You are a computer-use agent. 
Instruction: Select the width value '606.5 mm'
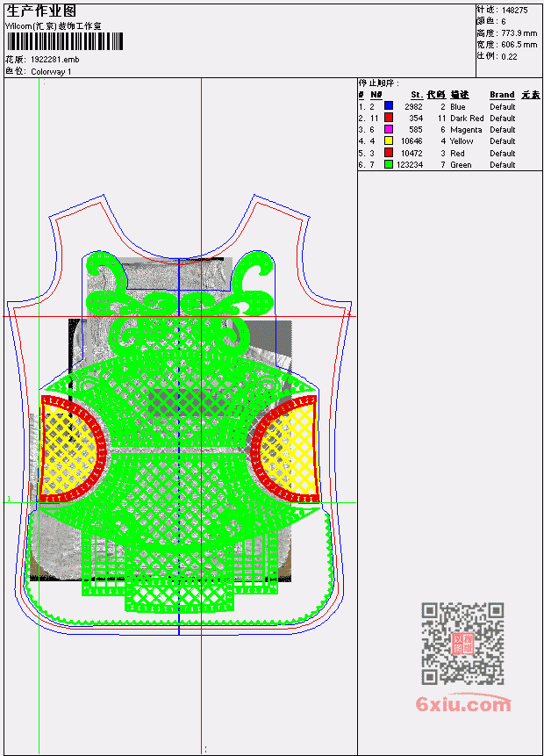tap(519, 45)
